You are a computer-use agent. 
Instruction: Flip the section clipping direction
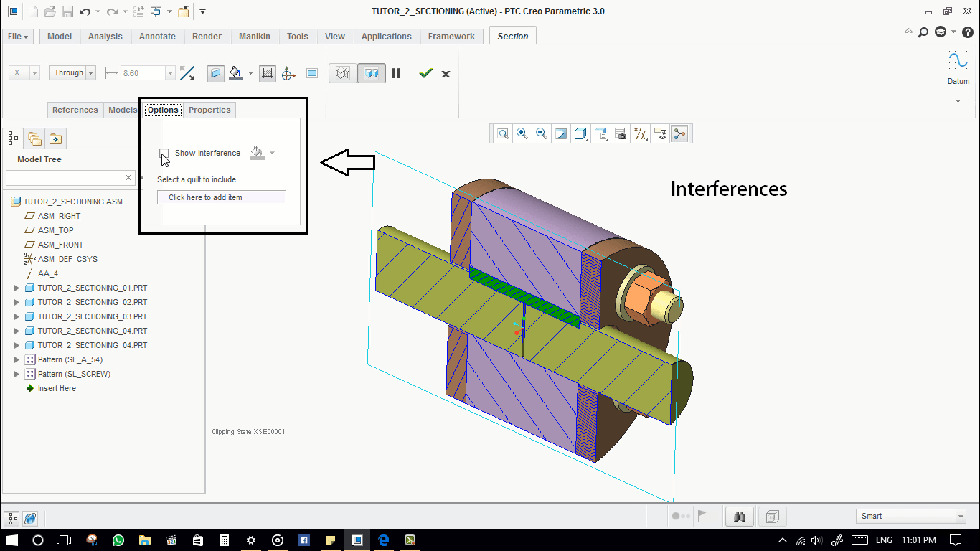(187, 73)
